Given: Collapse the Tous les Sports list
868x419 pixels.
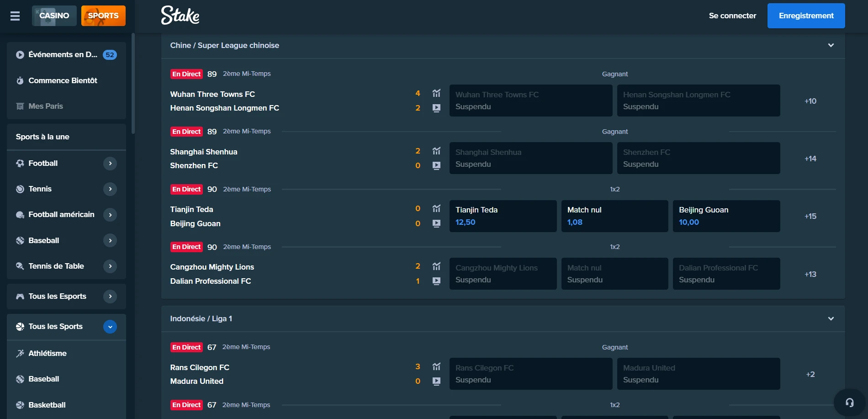Looking at the screenshot, I should click(110, 327).
